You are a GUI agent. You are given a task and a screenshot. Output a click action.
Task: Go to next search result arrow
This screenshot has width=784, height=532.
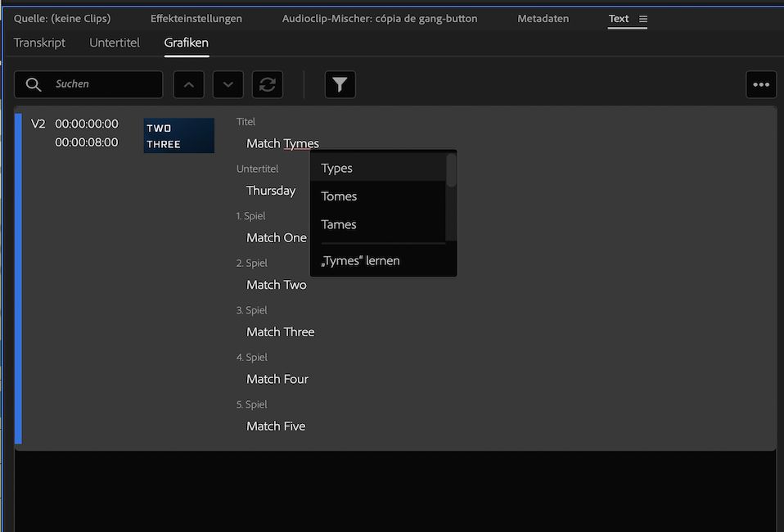pyautogui.click(x=228, y=84)
